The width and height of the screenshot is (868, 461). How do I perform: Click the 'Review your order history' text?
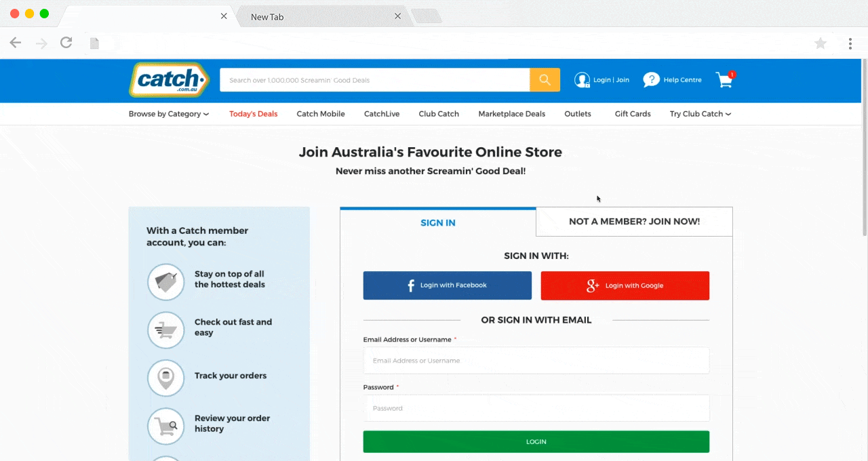click(x=233, y=424)
